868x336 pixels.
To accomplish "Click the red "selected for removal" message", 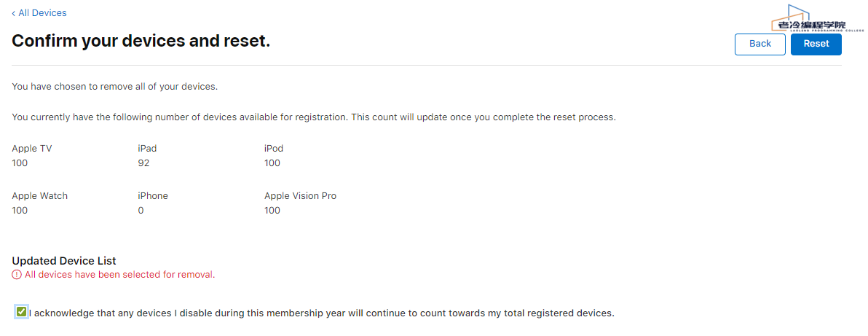I will click(x=119, y=275).
